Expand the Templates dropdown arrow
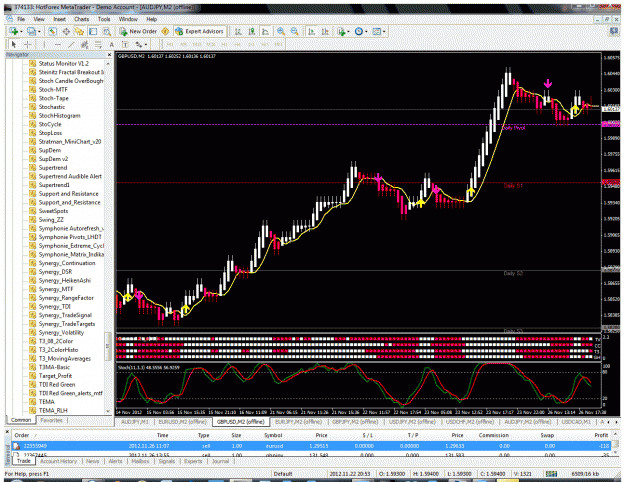The image size is (625, 482). 383,32
